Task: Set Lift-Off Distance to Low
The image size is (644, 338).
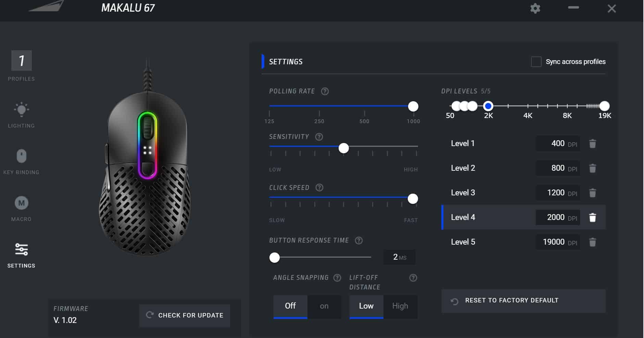Action: (x=366, y=307)
